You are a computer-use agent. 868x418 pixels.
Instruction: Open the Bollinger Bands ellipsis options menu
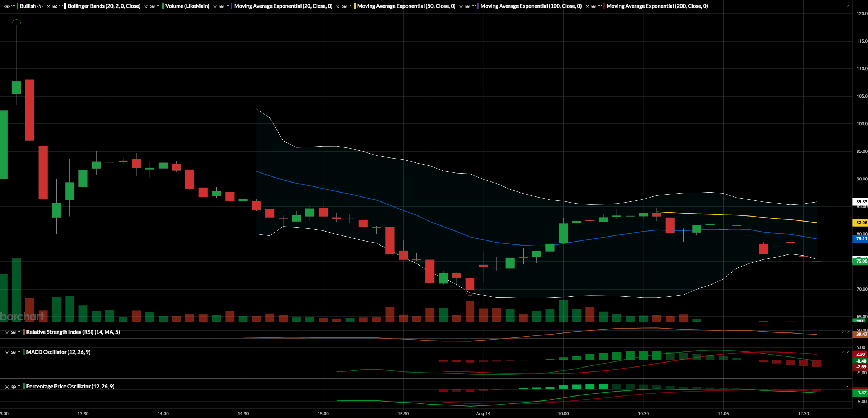coord(61,6)
